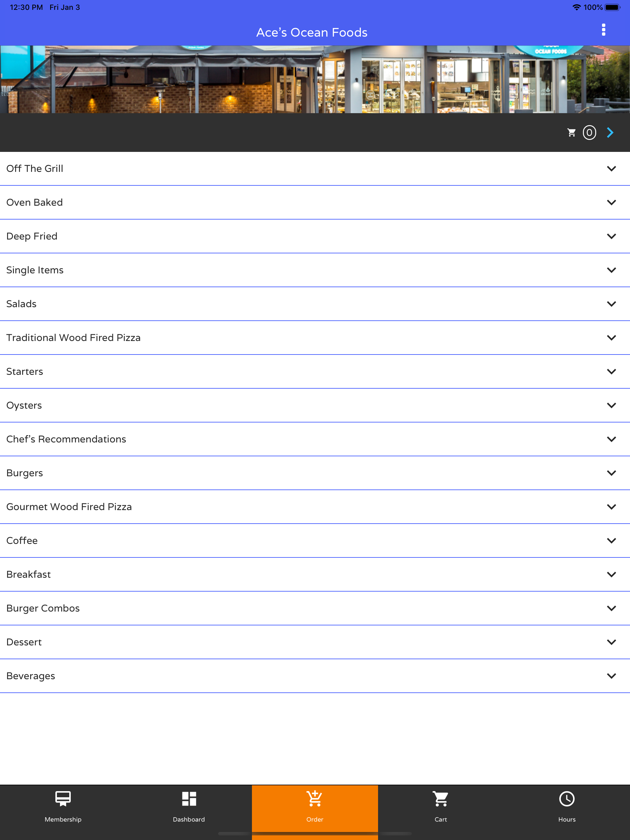The width and height of the screenshot is (630, 840).
Task: Tap the Wi-Fi status icon
Action: click(576, 7)
